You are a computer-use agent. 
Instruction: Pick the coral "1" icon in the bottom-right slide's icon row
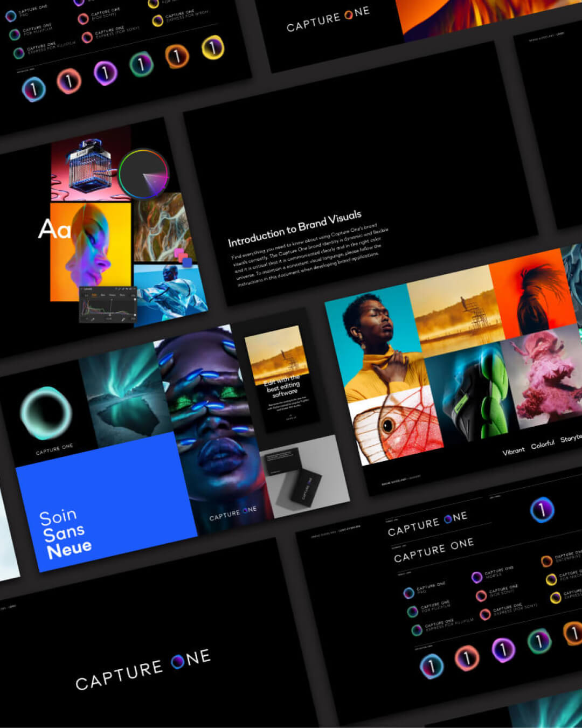point(467,658)
